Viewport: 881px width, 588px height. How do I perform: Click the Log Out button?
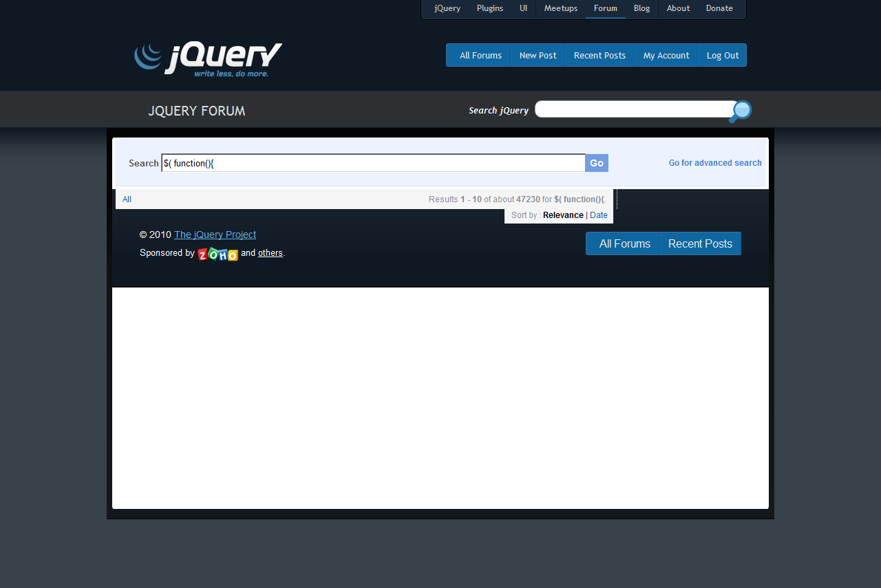[723, 55]
